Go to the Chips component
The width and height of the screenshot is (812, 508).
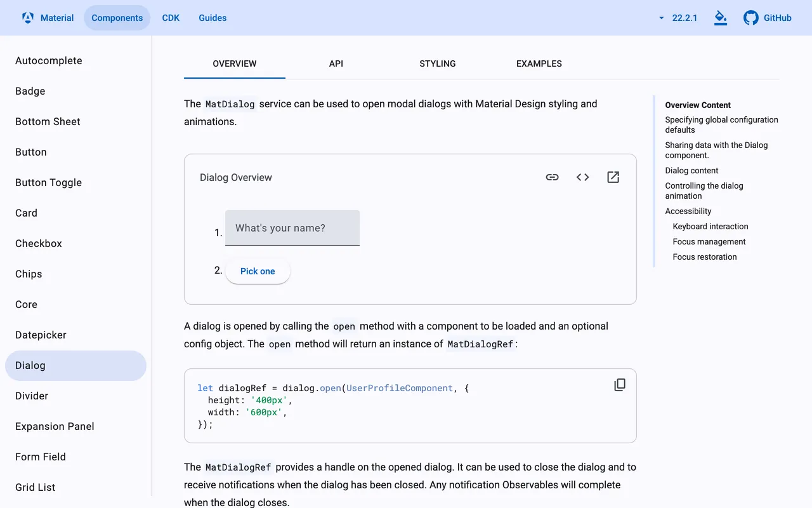click(x=75, y=274)
